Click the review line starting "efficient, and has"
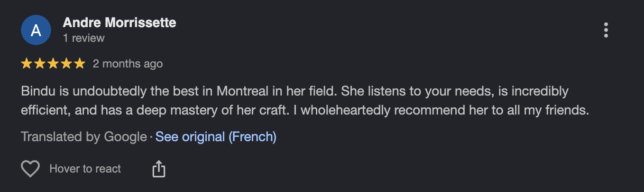This screenshot has height=192, width=644. tap(305, 110)
